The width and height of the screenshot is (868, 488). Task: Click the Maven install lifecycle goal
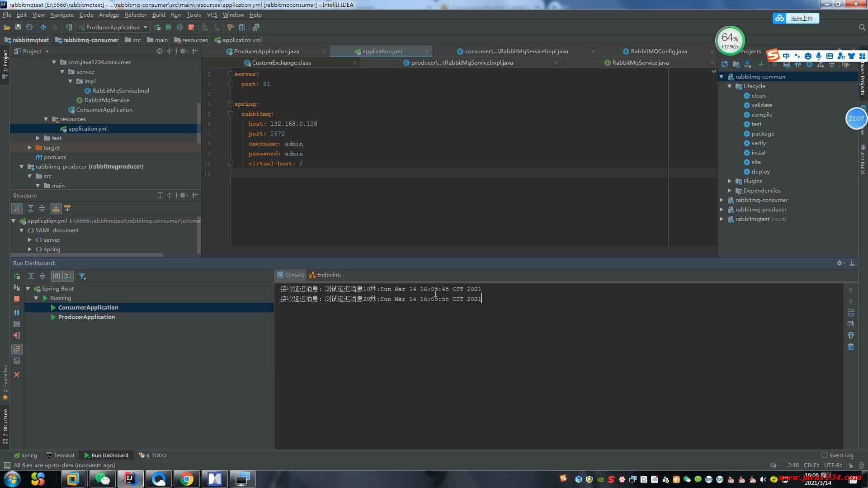point(759,153)
